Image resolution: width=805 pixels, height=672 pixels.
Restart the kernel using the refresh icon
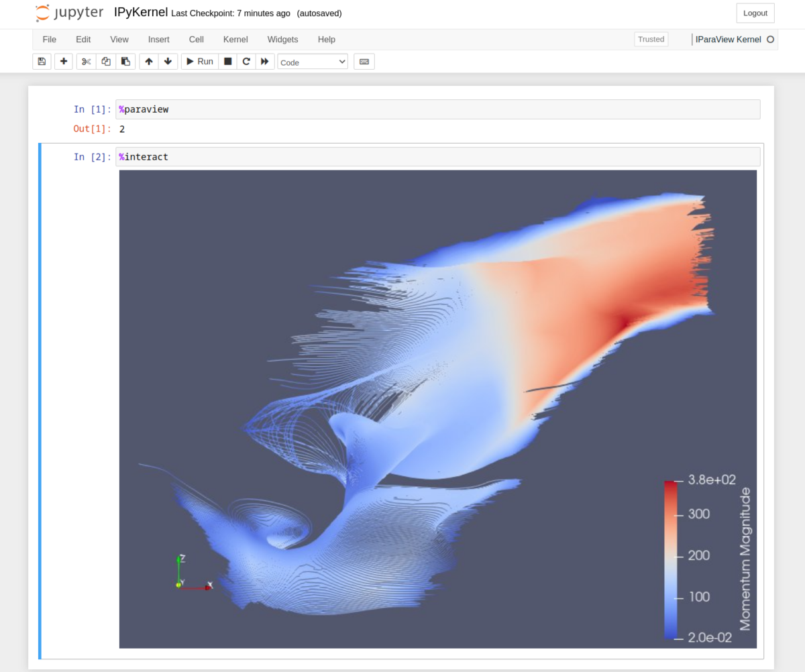coord(246,61)
